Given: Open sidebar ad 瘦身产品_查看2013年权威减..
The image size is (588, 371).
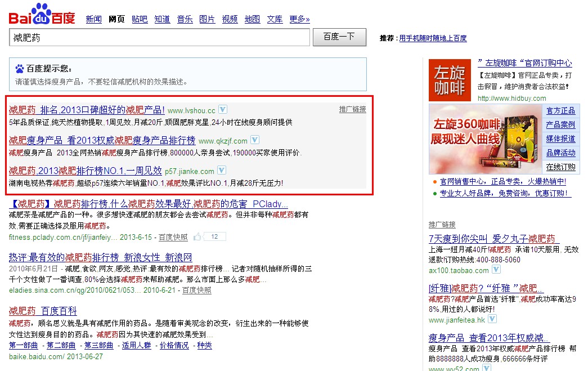Looking at the screenshot, I should click(x=489, y=338).
